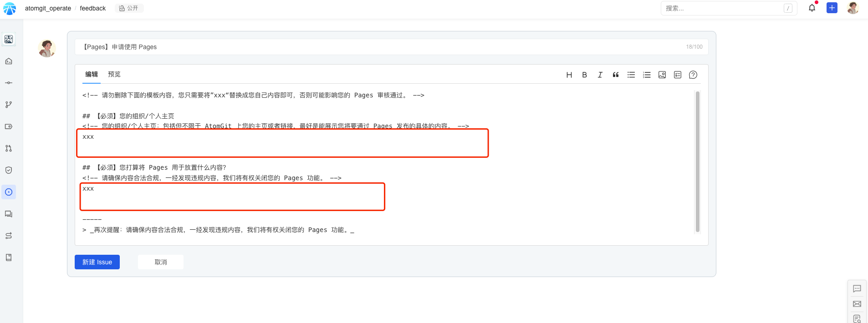This screenshot has width=868, height=323.
Task: Open the tags icon in sidebar
Action: point(9,126)
